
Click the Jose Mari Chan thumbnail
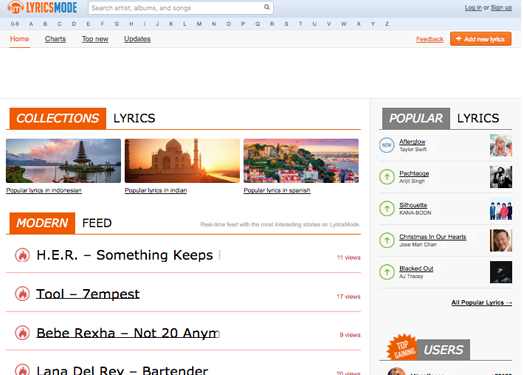[501, 240]
